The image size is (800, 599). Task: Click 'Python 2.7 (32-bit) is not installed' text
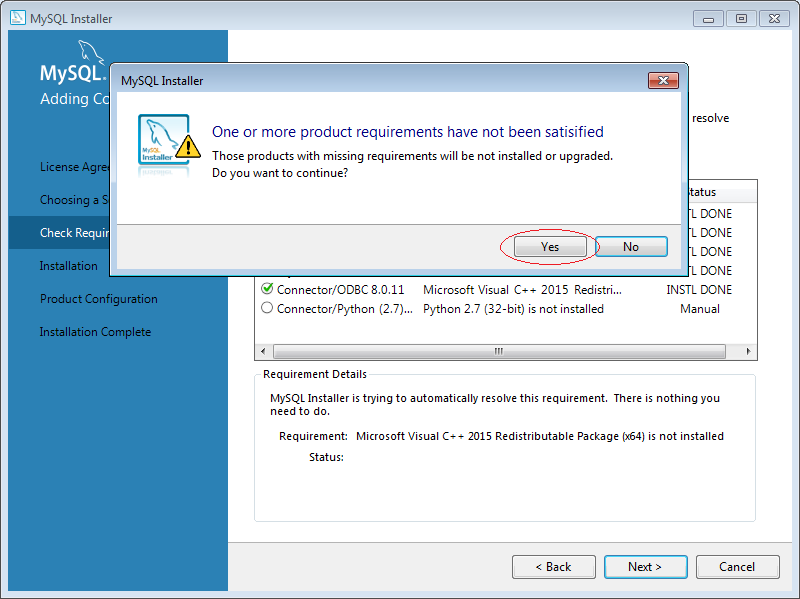[x=513, y=309]
